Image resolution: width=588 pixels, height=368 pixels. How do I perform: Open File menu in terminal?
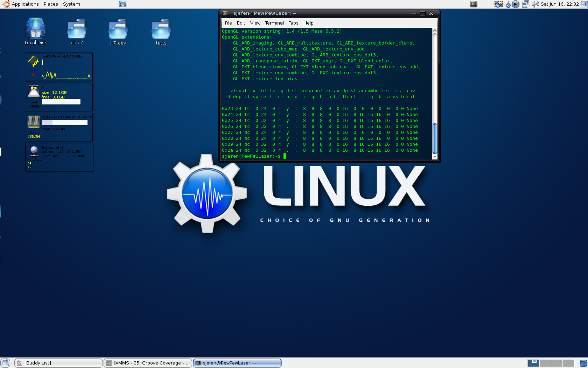(x=228, y=23)
